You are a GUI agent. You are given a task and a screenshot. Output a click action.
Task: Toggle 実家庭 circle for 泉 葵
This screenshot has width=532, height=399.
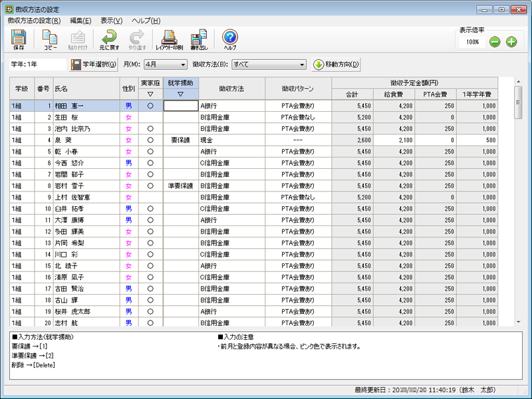pos(151,140)
